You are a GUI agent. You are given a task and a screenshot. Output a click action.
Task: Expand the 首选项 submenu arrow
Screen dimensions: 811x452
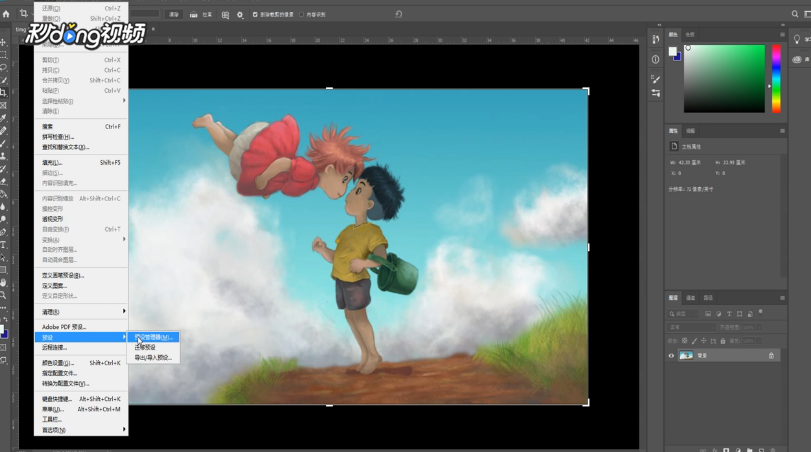pyautogui.click(x=124, y=429)
